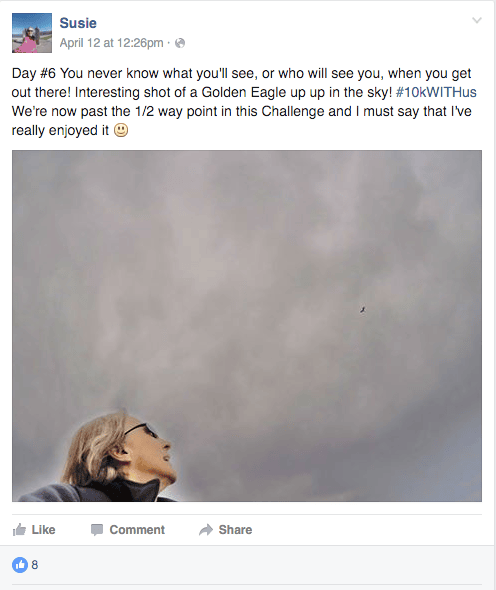Click the Like text label
Image resolution: width=496 pixels, height=590 pixels.
[43, 530]
